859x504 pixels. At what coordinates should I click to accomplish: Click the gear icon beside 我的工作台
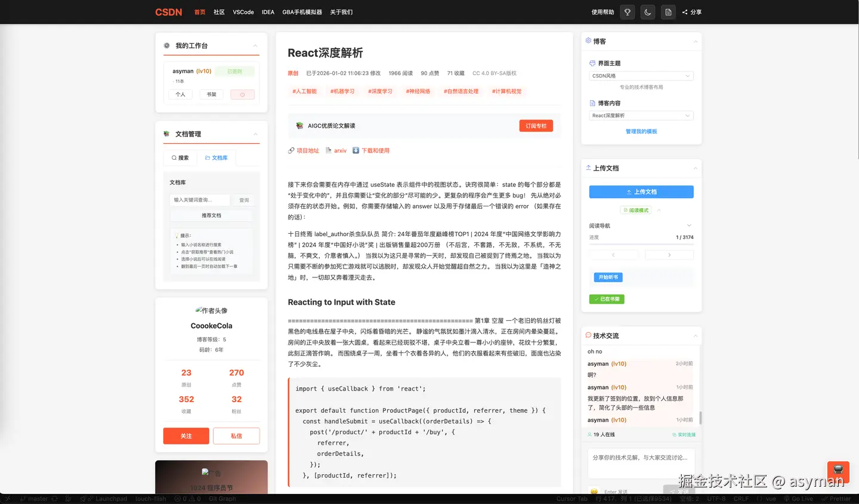166,45
